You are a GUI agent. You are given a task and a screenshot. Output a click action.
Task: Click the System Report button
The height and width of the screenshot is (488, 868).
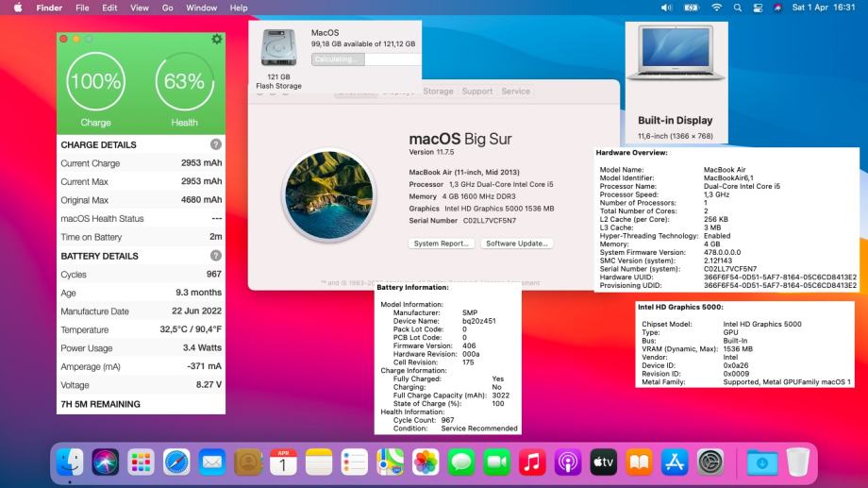coord(442,243)
